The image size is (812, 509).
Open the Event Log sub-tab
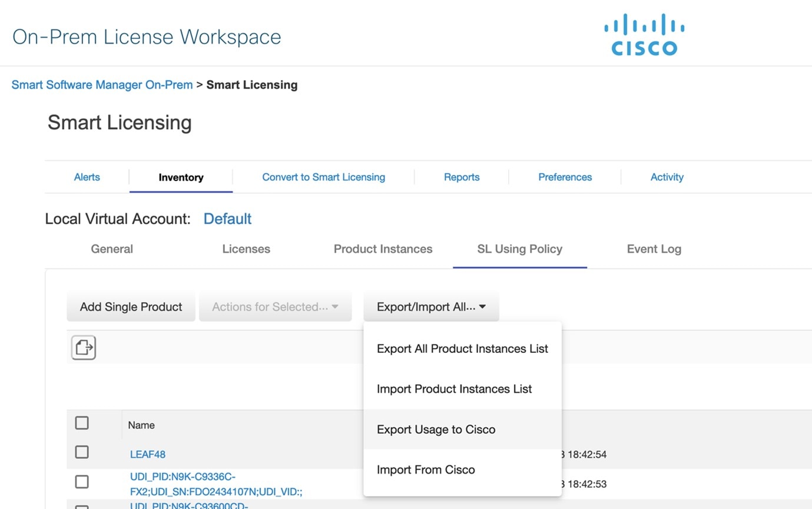pyautogui.click(x=654, y=249)
